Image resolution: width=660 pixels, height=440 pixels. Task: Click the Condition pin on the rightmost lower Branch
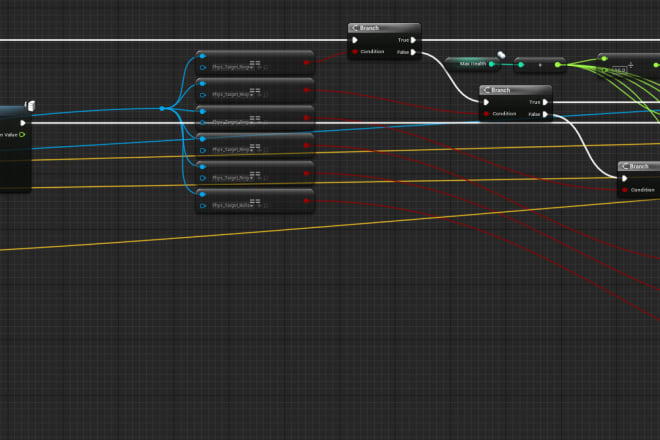[625, 190]
